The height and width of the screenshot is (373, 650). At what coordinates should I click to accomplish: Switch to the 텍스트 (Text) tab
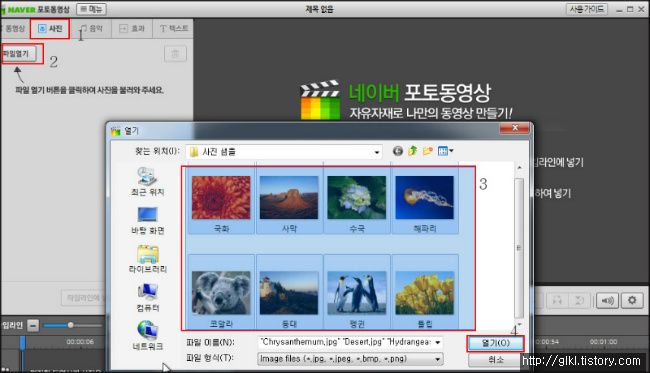point(174,29)
